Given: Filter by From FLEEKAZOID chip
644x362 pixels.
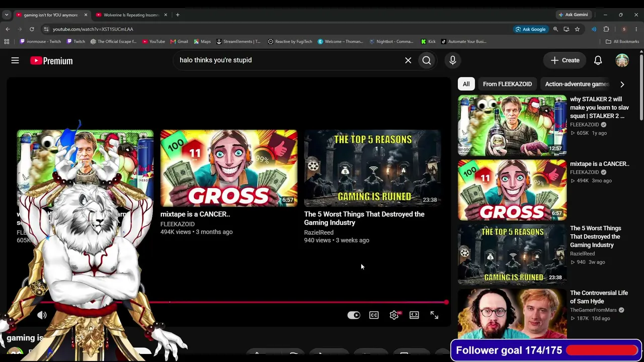Looking at the screenshot, I should pos(508,84).
